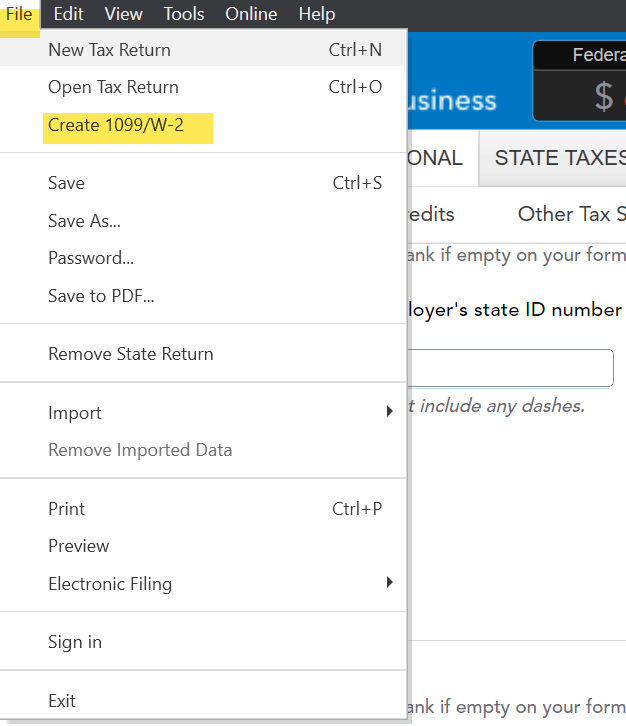The image size is (626, 726).
Task: Expand Electronic Filing submenu arrow
Action: click(390, 583)
